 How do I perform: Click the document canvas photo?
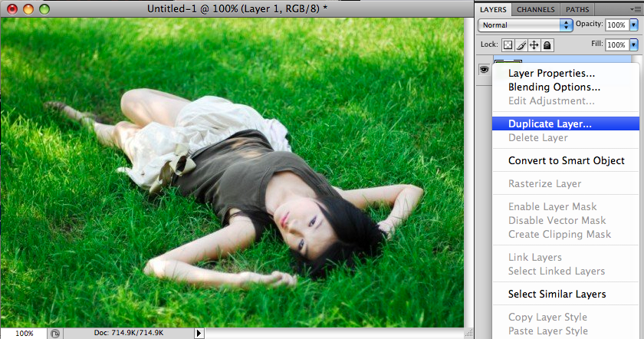232,173
